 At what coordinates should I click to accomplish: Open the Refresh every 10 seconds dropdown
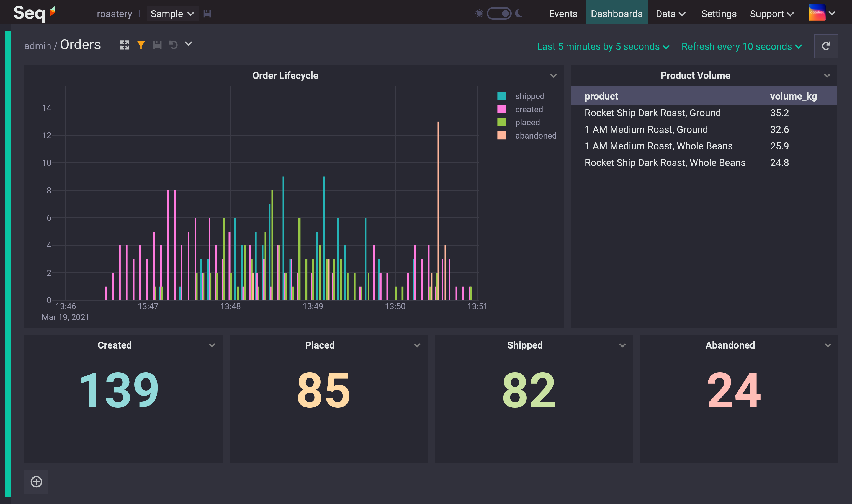[742, 46]
